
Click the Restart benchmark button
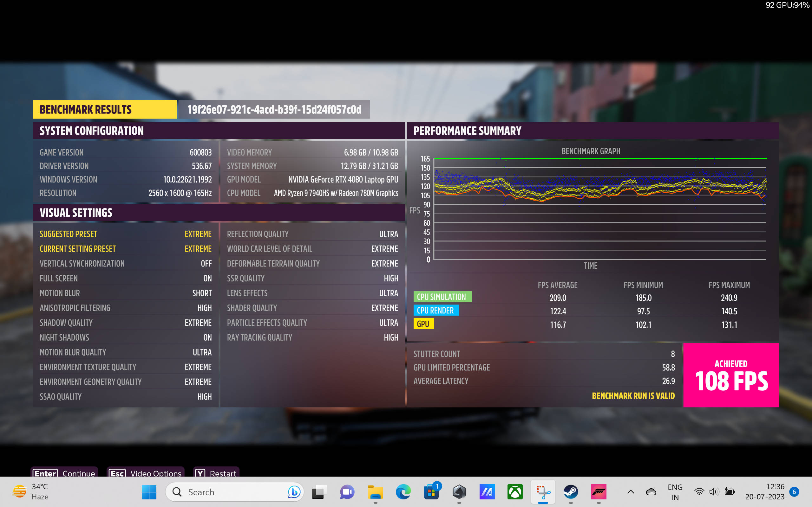(x=216, y=473)
